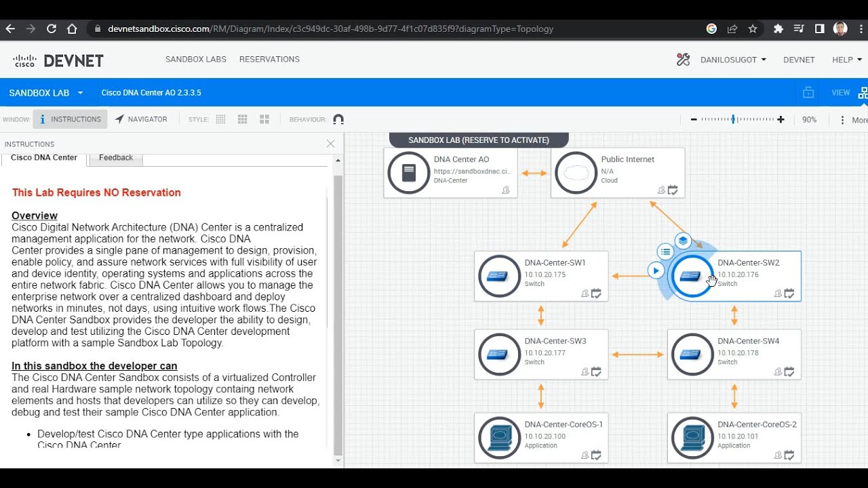Click the calendar icon on DNA-Center-SW1 card
Viewport: 868px width, 488px height.
[x=596, y=293]
